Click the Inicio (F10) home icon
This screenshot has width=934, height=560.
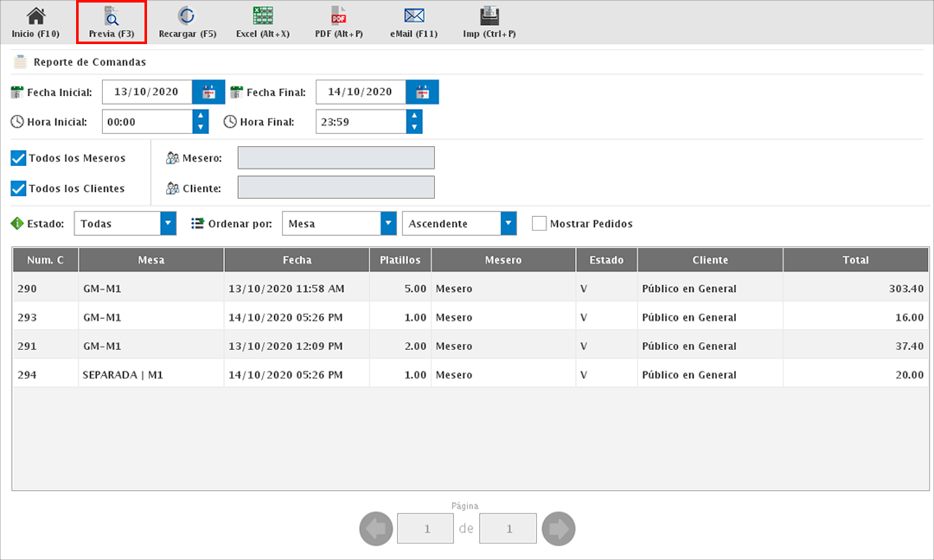(35, 22)
